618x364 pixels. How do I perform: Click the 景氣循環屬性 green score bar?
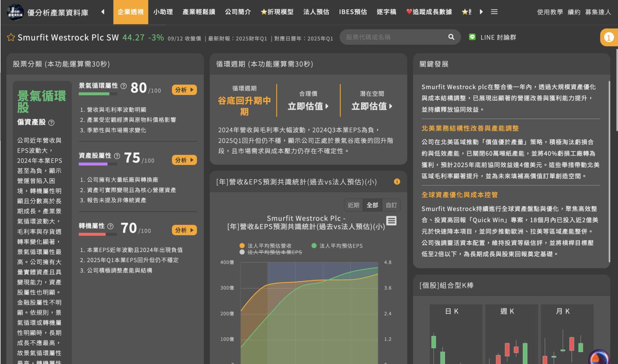(98, 94)
